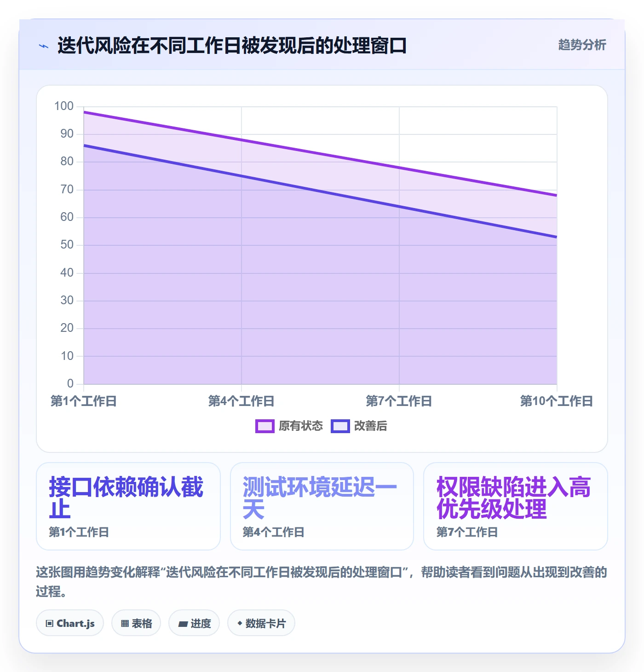This screenshot has height=672, width=644.
Task: Click the 改善后 legend text
Action: coord(371,426)
